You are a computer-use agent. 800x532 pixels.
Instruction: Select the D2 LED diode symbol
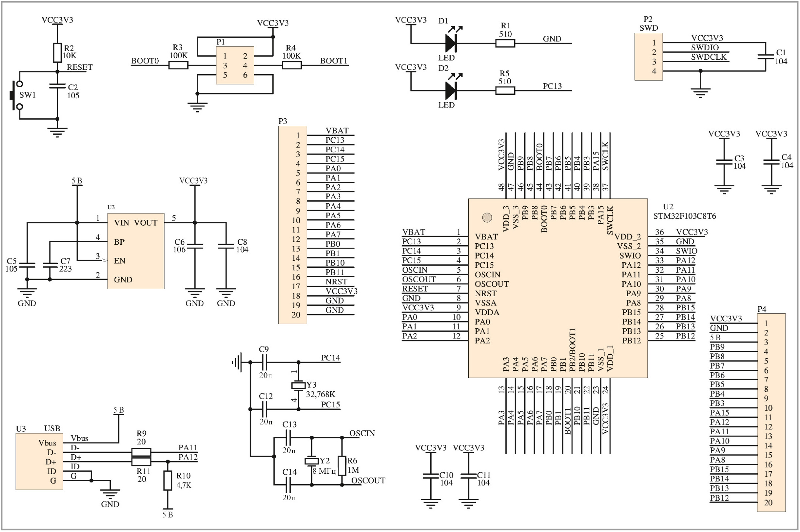click(451, 91)
